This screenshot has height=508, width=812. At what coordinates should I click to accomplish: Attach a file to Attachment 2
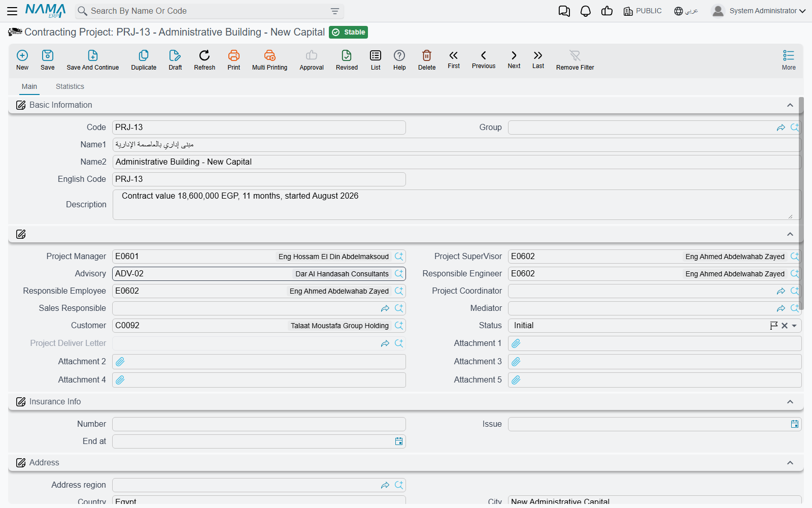[x=120, y=362]
